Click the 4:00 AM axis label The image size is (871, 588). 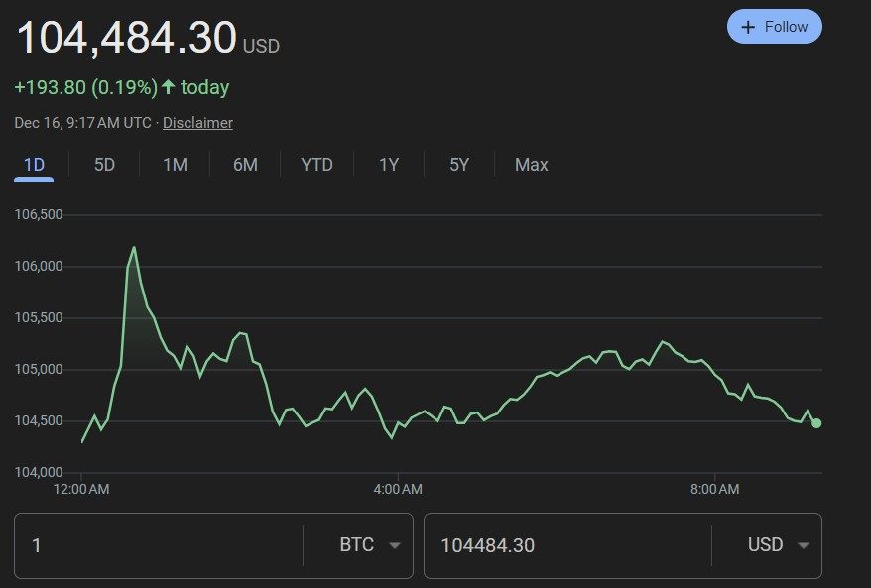[x=400, y=489]
